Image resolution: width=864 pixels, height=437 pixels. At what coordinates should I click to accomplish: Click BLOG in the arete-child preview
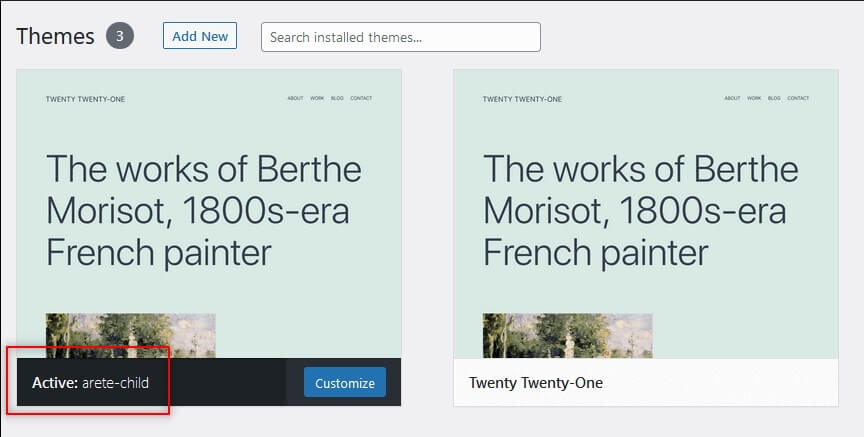337,98
